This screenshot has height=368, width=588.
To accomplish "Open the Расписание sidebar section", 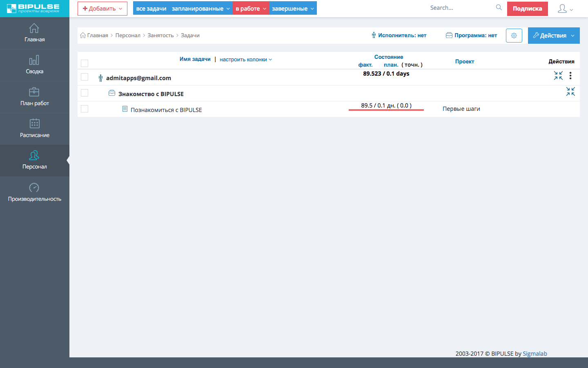I will click(x=35, y=129).
